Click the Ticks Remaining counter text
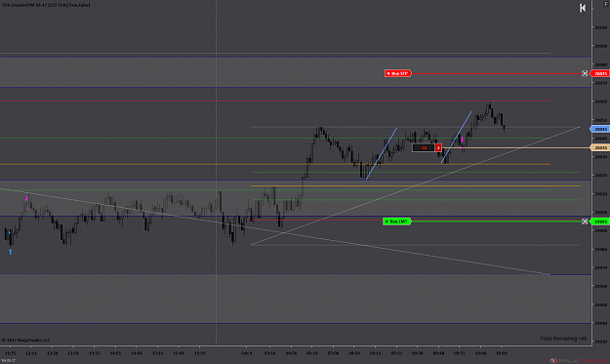610x364 pixels. [563, 339]
